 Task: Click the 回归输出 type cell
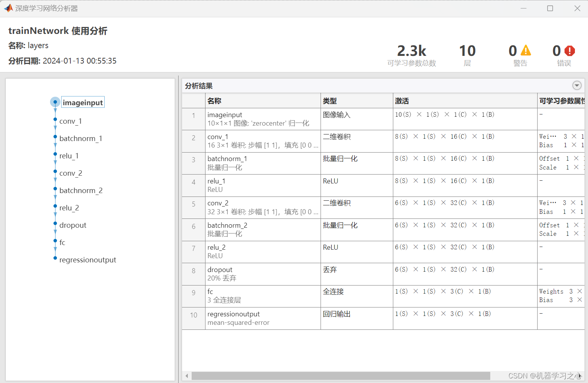pyautogui.click(x=357, y=318)
